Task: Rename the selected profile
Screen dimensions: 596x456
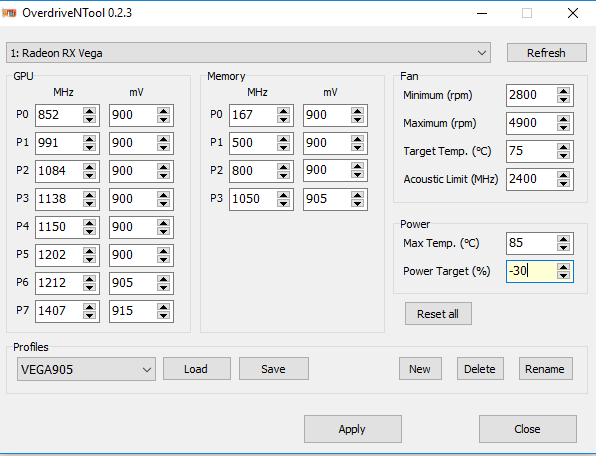Action: click(x=545, y=369)
